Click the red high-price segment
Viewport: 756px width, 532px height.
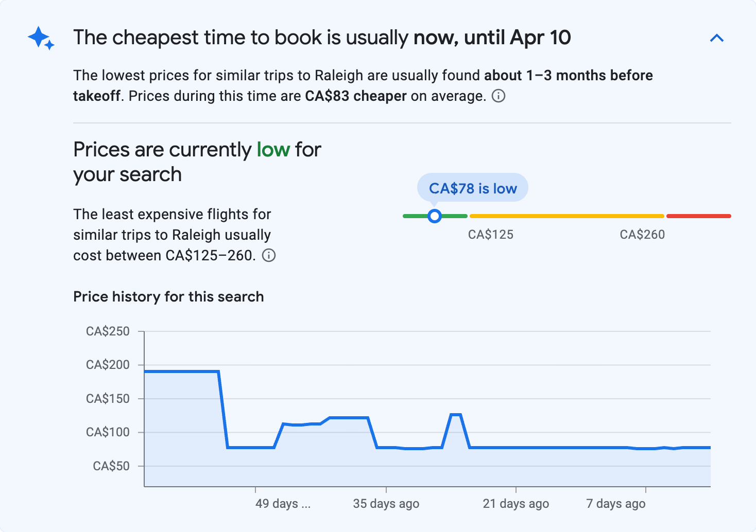coord(698,215)
